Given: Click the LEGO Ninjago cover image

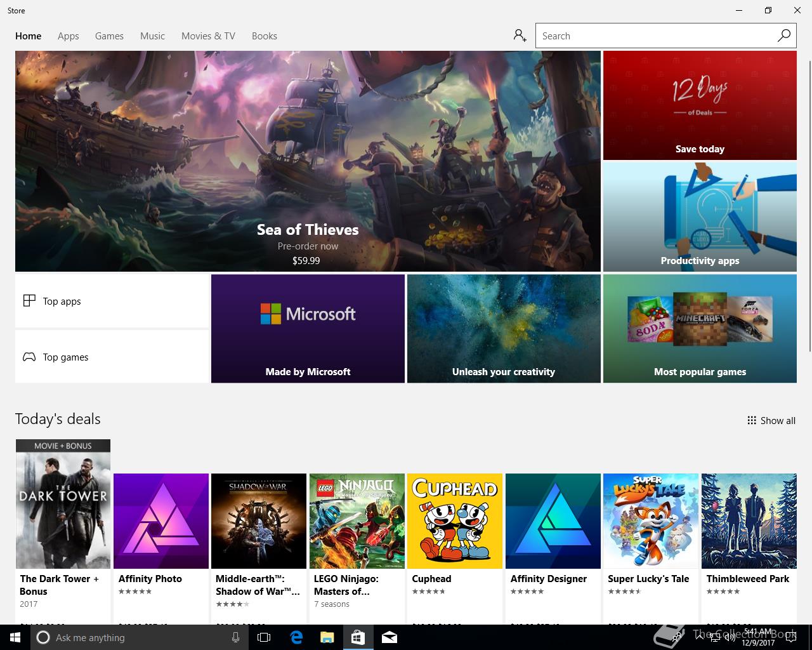Looking at the screenshot, I should [x=357, y=521].
